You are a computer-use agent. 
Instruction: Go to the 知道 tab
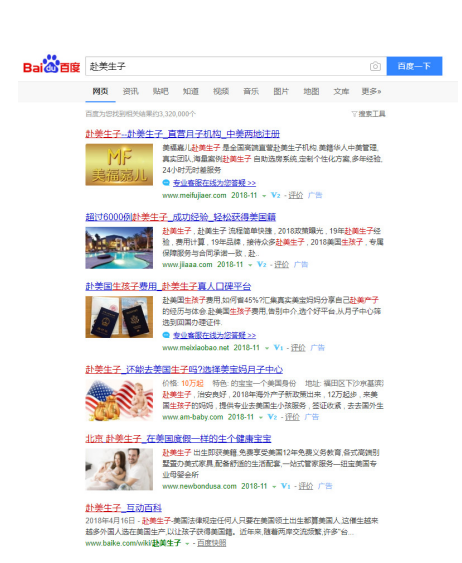(x=191, y=92)
